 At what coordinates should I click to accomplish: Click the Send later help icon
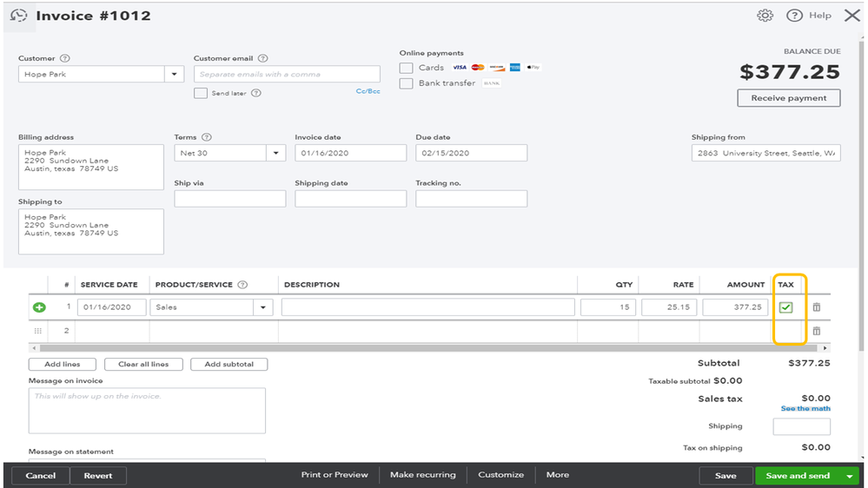click(x=255, y=93)
